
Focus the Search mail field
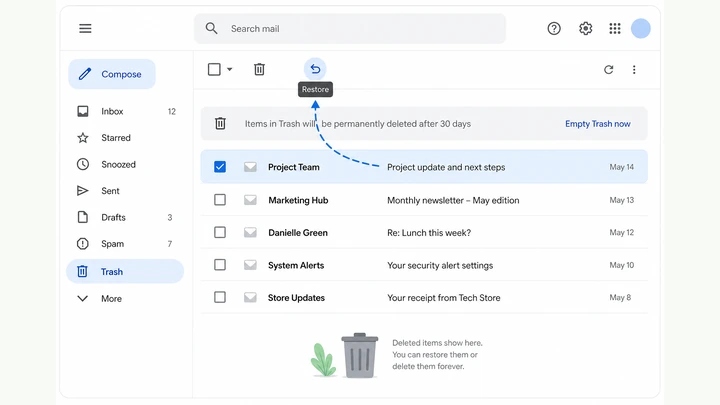point(350,28)
